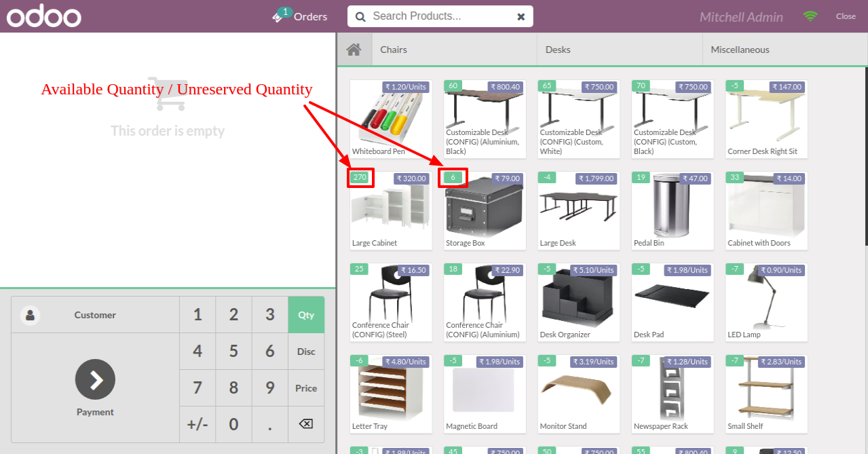Switch numpad to Disc mode
This screenshot has width=868, height=454.
[306, 352]
